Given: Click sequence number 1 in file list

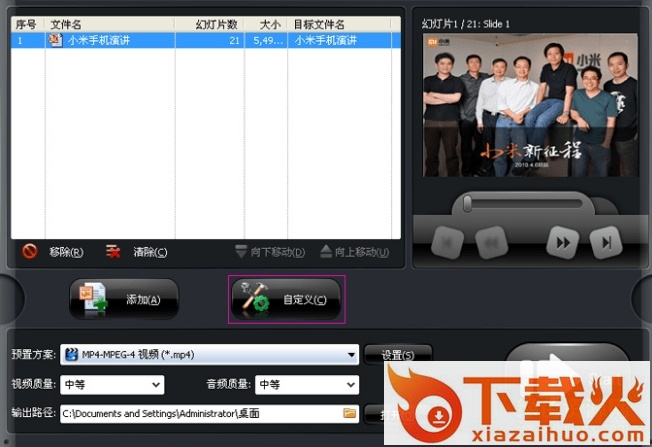Looking at the screenshot, I should coord(20,40).
